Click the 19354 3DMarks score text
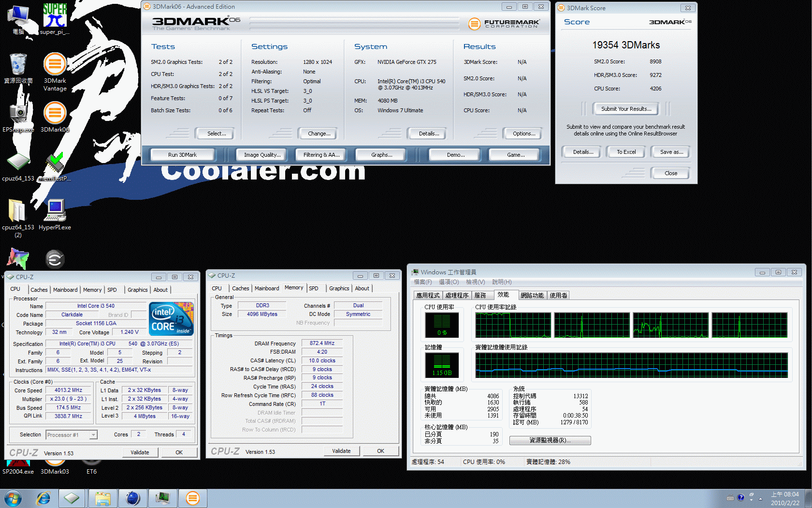The image size is (812, 508). [626, 45]
